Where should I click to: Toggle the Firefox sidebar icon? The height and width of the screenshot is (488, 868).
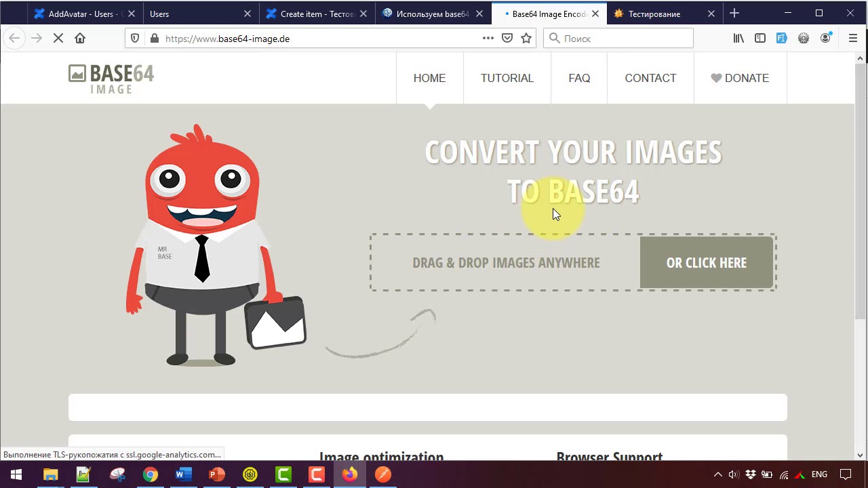point(760,39)
